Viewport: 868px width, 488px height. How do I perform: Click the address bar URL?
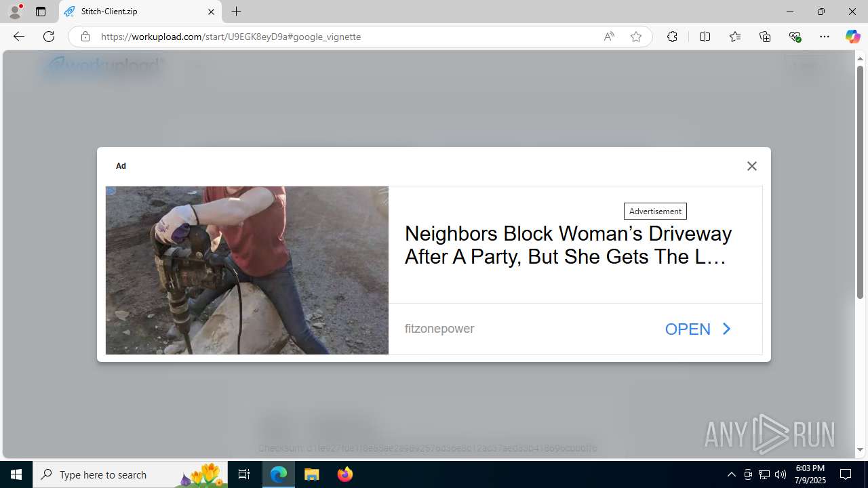(231, 37)
